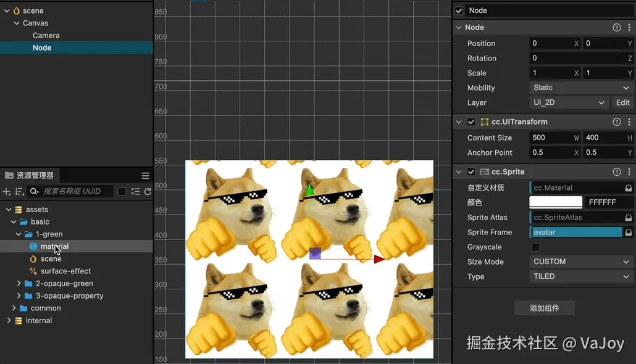Click the cc.UITransform component icon
The height and width of the screenshot is (364, 636).
click(484, 122)
